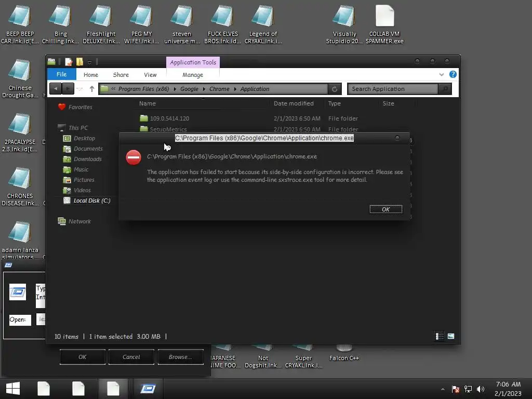Show hidden breadcrumb path via double chevron

(x=113, y=89)
